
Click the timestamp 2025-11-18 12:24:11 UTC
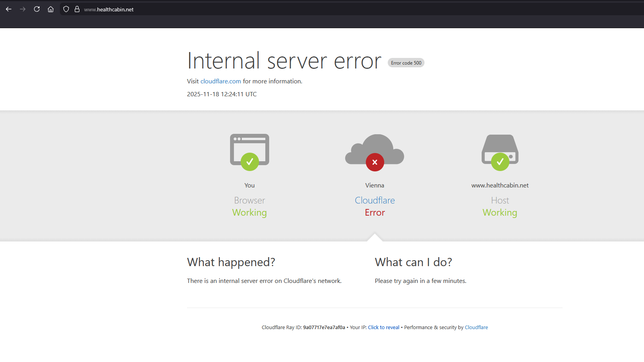[222, 94]
